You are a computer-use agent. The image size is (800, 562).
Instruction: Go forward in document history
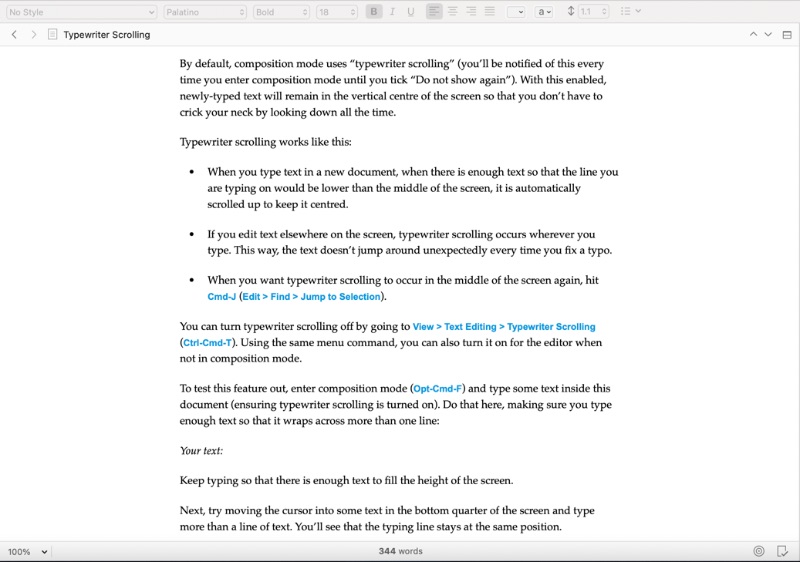34,35
